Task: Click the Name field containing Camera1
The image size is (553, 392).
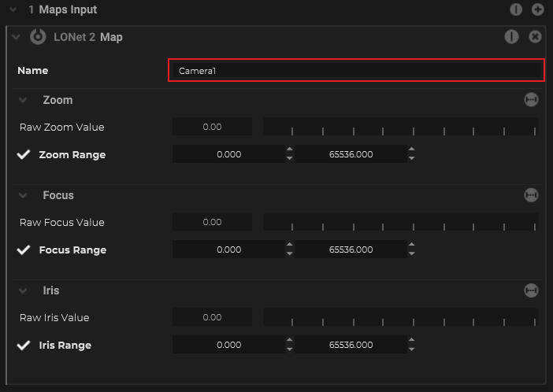Action: pos(356,70)
